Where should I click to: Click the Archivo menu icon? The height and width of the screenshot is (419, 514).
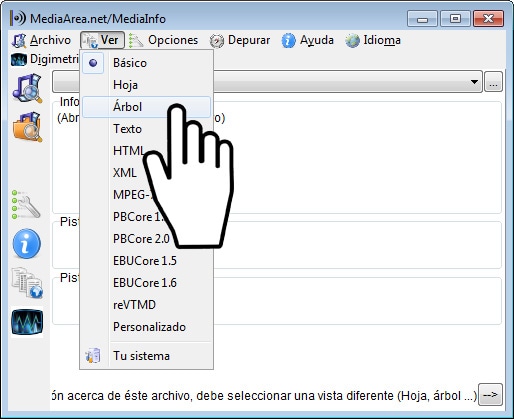19,41
